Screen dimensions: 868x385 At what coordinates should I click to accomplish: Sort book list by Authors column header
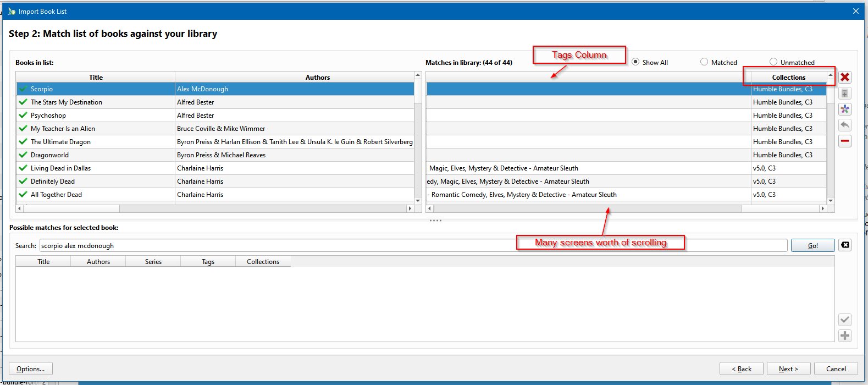[x=318, y=78]
